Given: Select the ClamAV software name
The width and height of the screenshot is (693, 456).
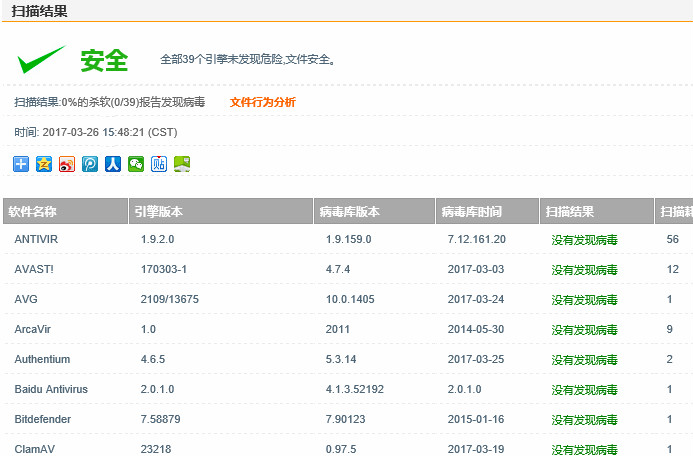Looking at the screenshot, I should pos(35,449).
